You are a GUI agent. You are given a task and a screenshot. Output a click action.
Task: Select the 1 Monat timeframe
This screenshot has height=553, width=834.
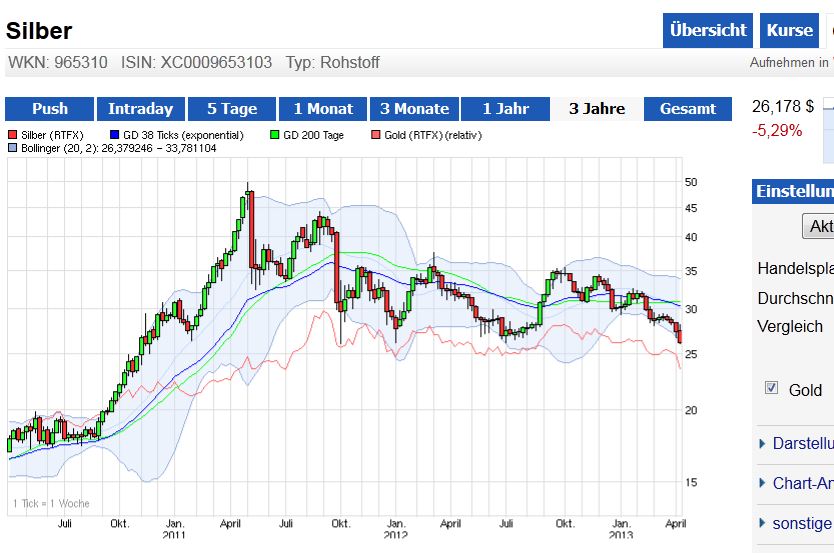(323, 109)
